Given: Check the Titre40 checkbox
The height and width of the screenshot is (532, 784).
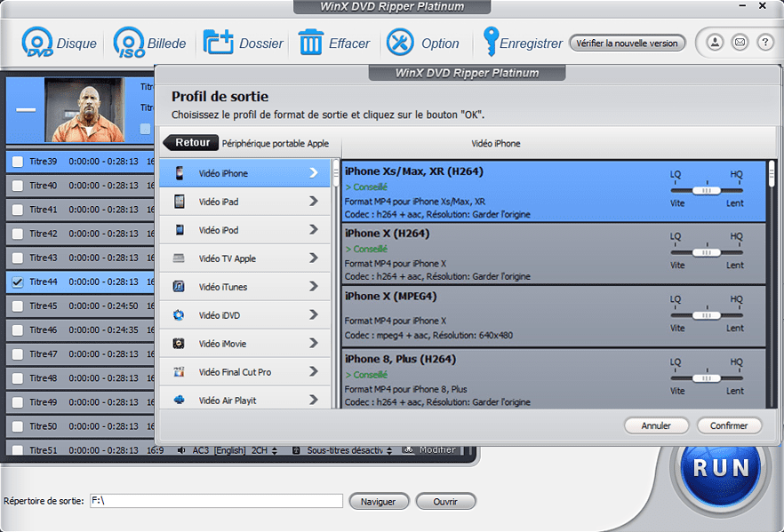Looking at the screenshot, I should pyautogui.click(x=18, y=186).
